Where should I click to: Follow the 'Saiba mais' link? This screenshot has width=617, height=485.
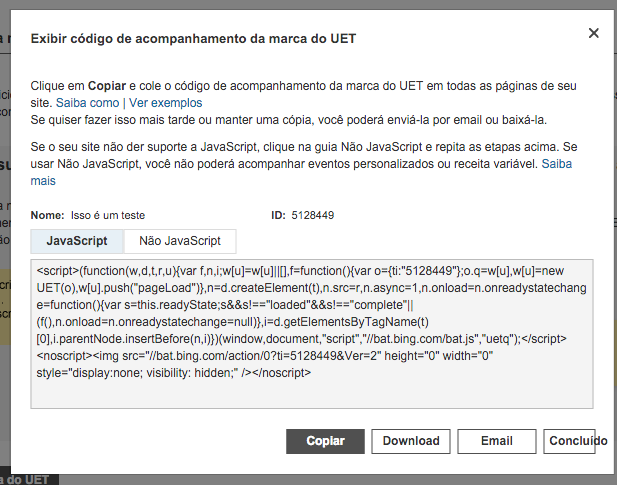(x=555, y=163)
